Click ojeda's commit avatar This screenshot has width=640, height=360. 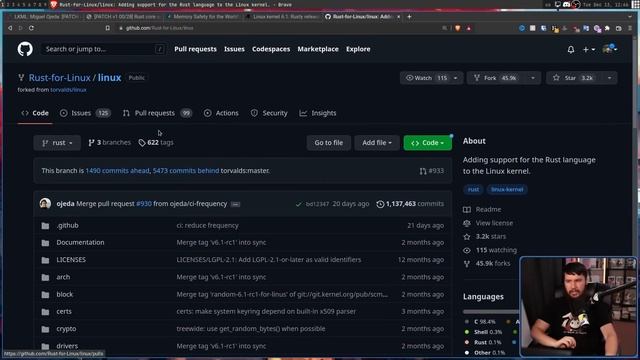pyautogui.click(x=45, y=203)
